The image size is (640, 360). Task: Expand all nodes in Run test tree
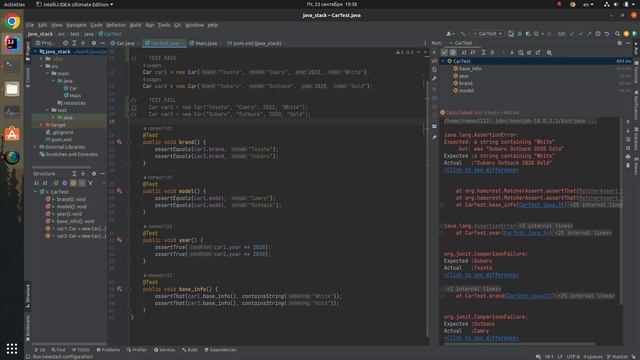point(484,52)
